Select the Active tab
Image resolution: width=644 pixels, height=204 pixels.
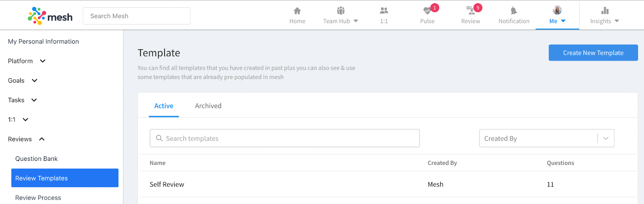coord(164,106)
